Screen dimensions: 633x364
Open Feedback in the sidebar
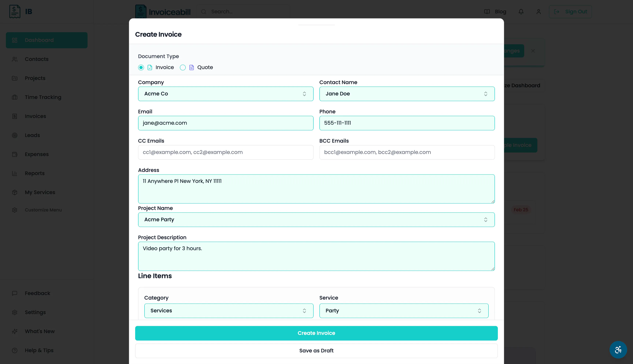(47, 293)
